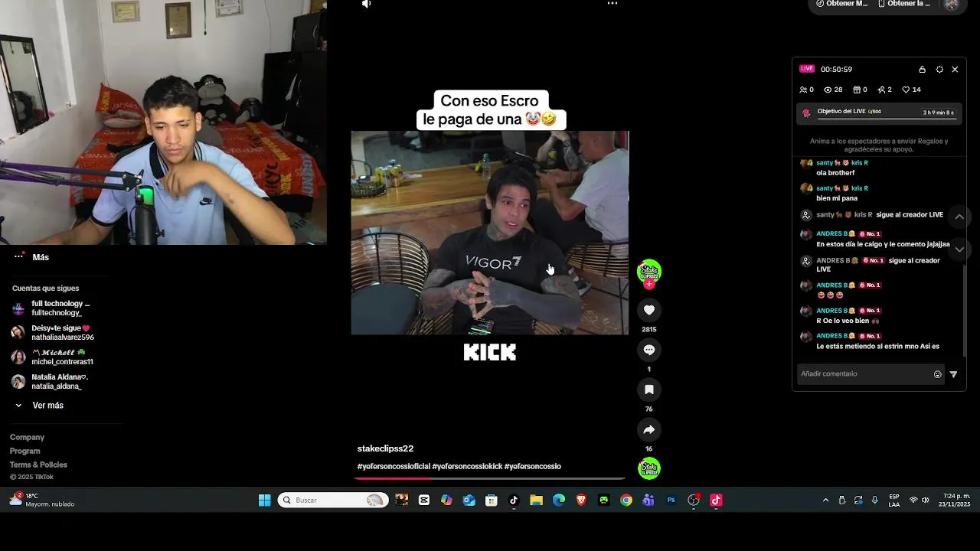Open Photoshop from the taskbar
Image resolution: width=980 pixels, height=551 pixels.
(671, 500)
